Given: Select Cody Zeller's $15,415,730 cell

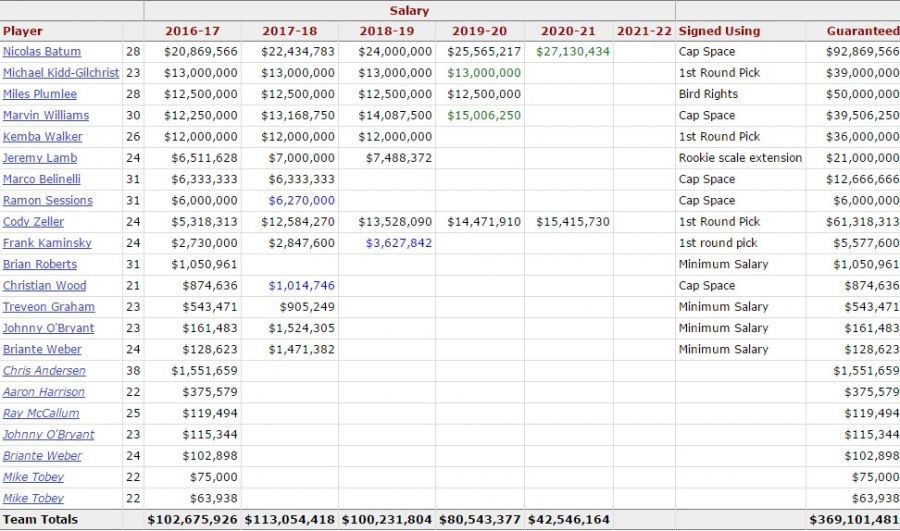Looking at the screenshot, I should click(x=573, y=222).
